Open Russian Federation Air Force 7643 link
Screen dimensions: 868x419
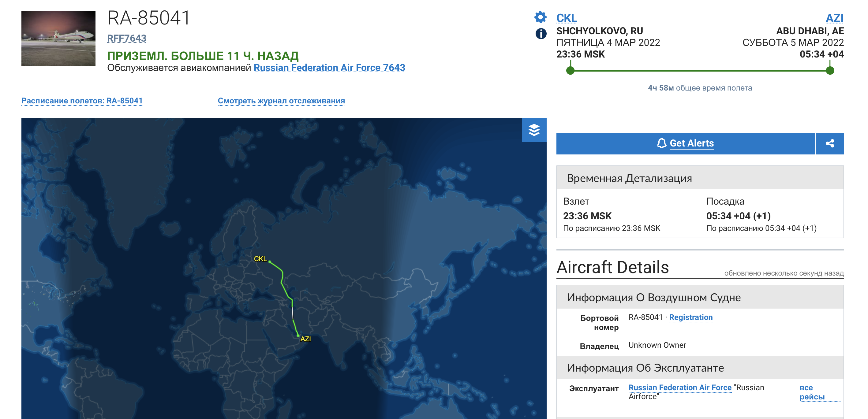329,68
